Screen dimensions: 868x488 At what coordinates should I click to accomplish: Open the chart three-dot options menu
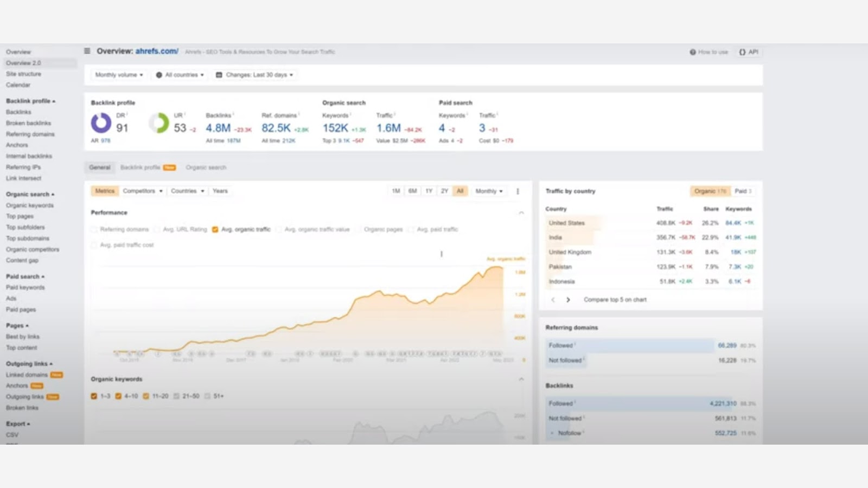[518, 191]
